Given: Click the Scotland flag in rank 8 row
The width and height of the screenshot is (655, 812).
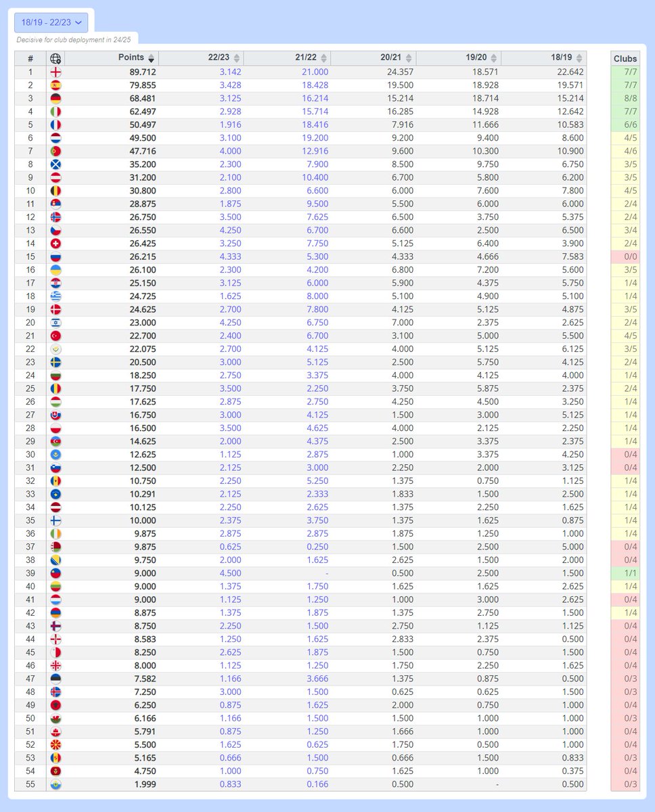Looking at the screenshot, I should (x=55, y=164).
